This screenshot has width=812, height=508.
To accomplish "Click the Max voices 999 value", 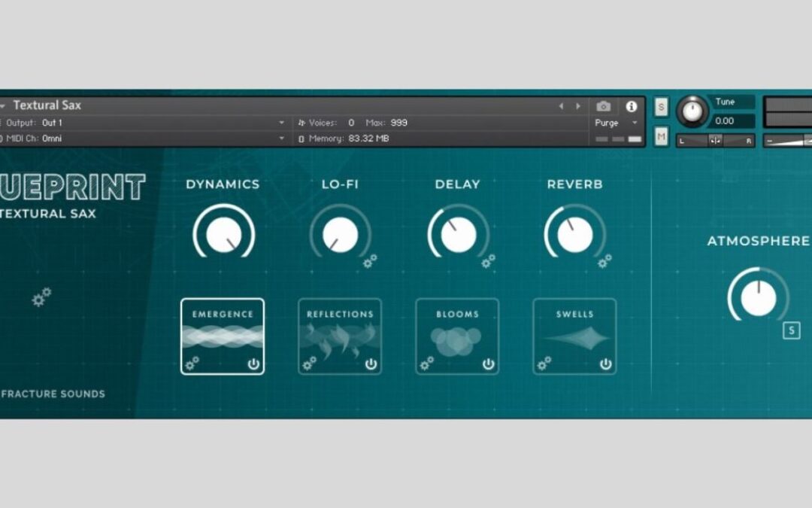I will point(398,123).
